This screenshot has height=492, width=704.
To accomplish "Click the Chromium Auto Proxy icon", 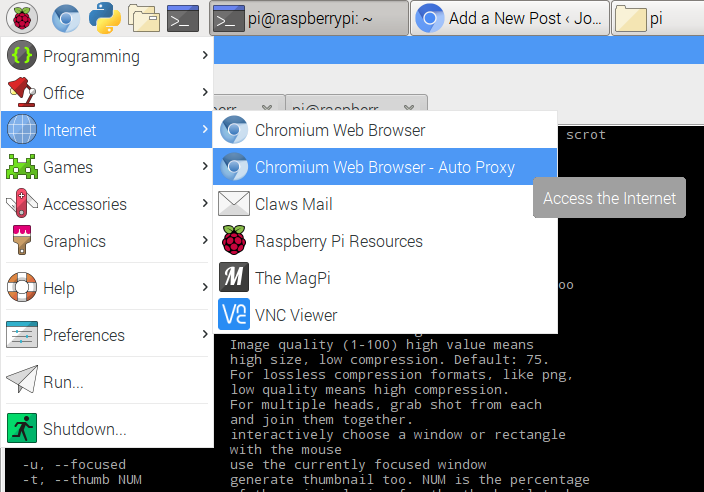I will point(233,167).
